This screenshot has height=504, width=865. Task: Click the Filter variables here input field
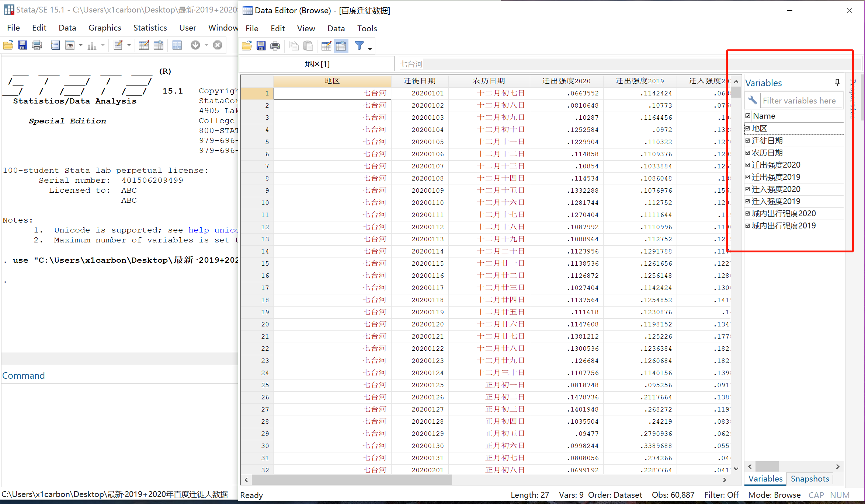click(x=800, y=101)
